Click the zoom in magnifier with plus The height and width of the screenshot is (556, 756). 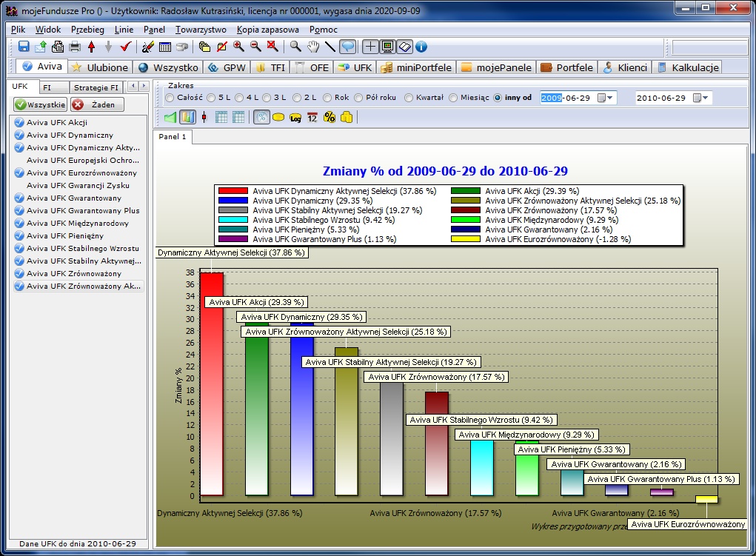[238, 47]
